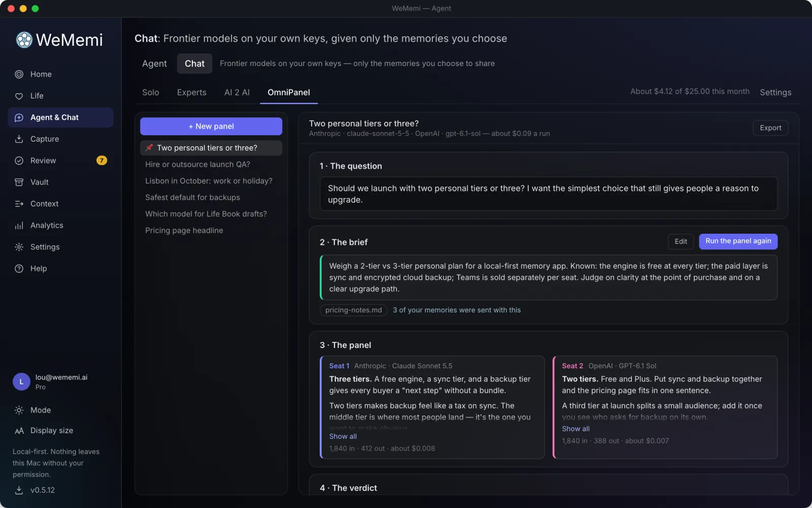
Task: Open the 'Pricing page headline' panel
Action: point(211,231)
